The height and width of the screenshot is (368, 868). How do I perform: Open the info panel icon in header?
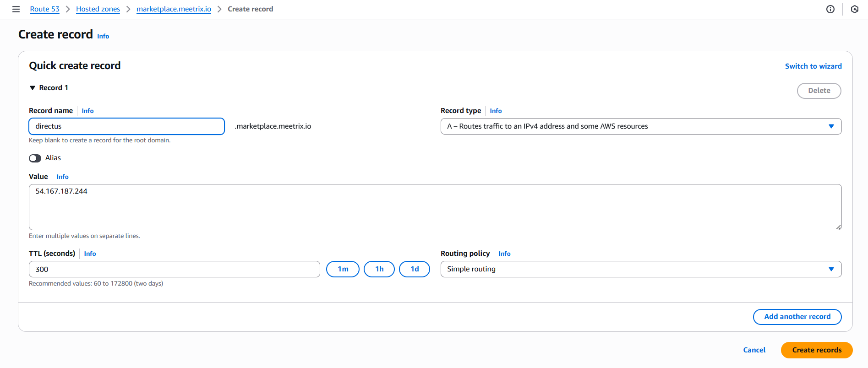(x=830, y=9)
